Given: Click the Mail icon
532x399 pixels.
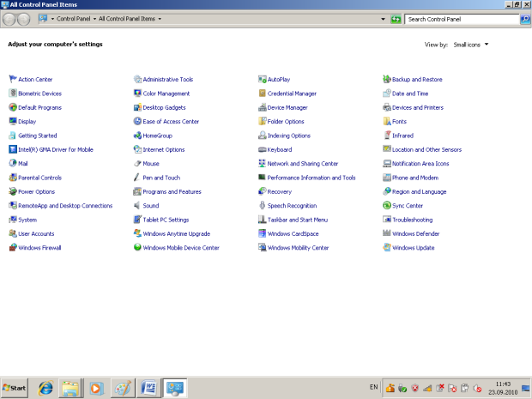Looking at the screenshot, I should (x=13, y=163).
